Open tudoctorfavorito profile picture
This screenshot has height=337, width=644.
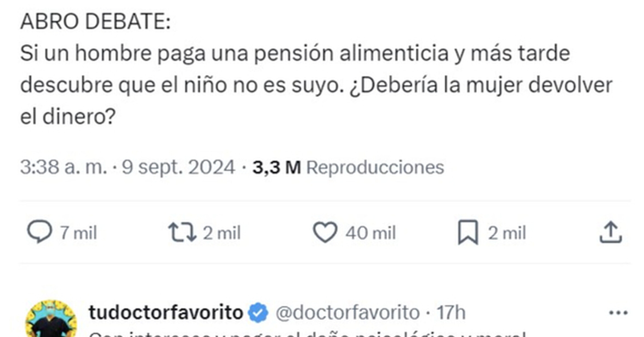coord(51,319)
